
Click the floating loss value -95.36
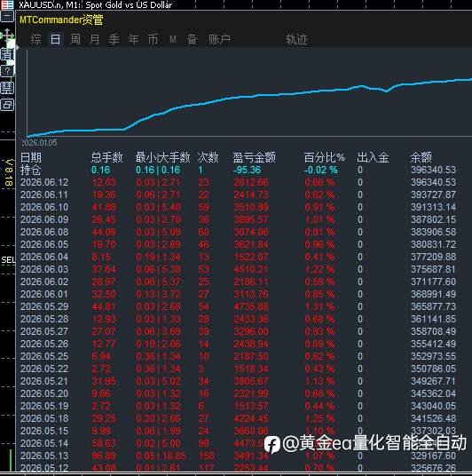pos(247,170)
